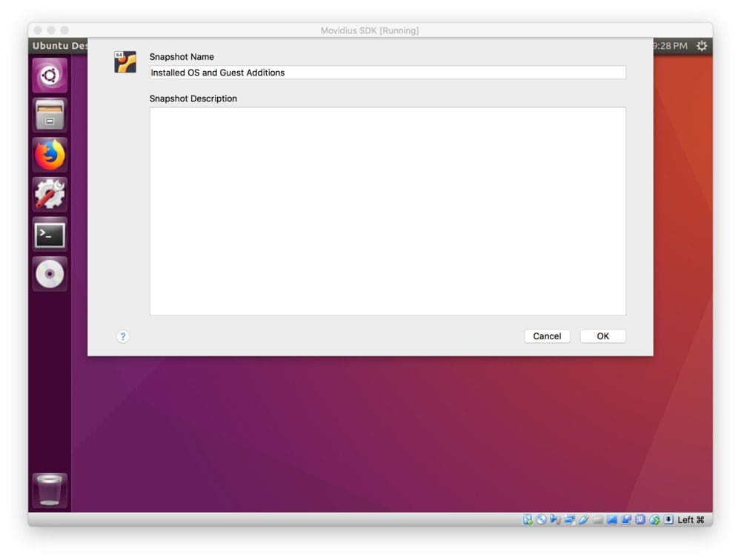Launch Firefox from the Ubuntu launcher
The image size is (741, 560).
[x=50, y=156]
